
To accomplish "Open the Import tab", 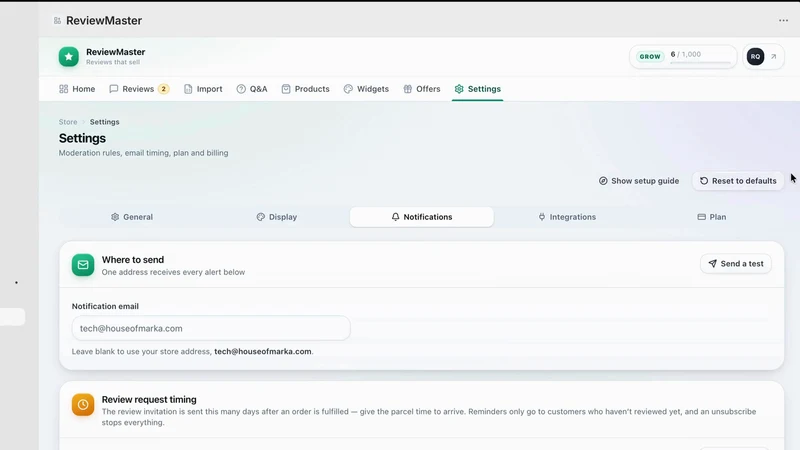I will click(203, 89).
